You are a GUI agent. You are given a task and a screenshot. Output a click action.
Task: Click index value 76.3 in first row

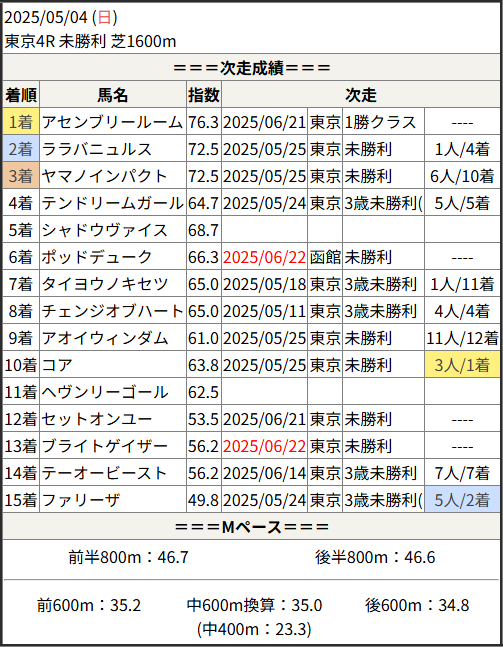click(x=203, y=123)
